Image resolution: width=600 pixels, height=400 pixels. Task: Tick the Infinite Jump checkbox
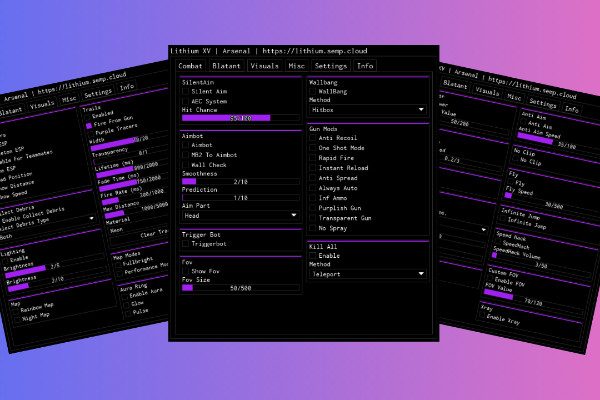tap(503, 218)
